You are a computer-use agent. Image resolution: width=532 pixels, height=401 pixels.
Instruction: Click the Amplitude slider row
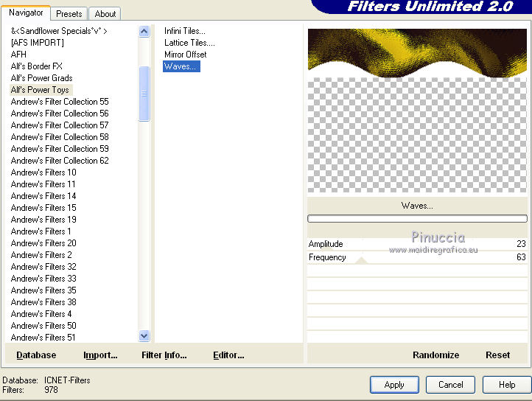click(417, 244)
